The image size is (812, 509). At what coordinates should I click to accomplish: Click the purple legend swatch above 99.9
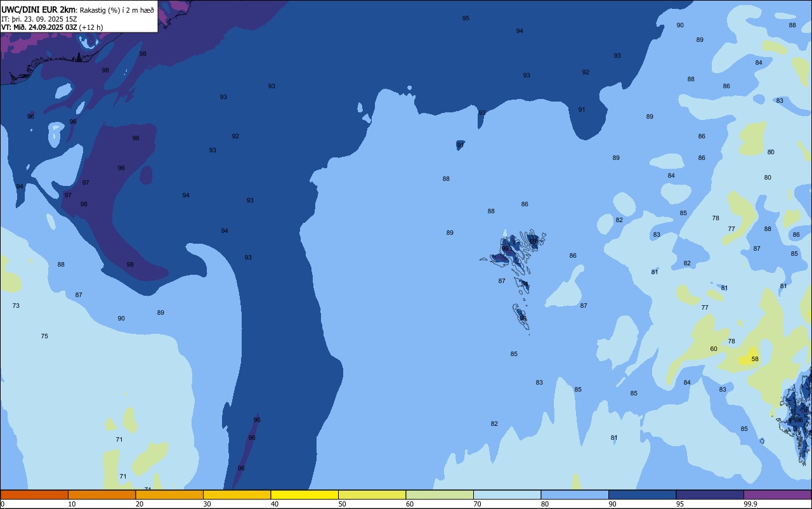click(777, 494)
